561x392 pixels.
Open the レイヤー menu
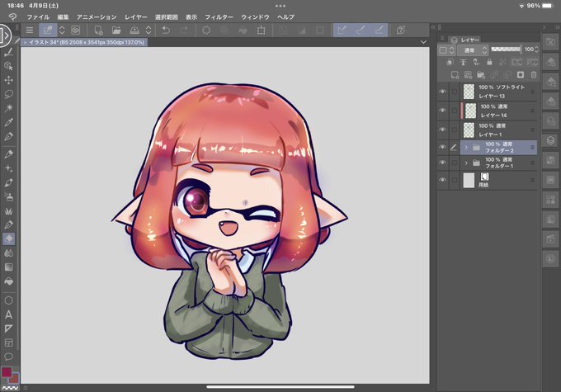click(x=135, y=17)
